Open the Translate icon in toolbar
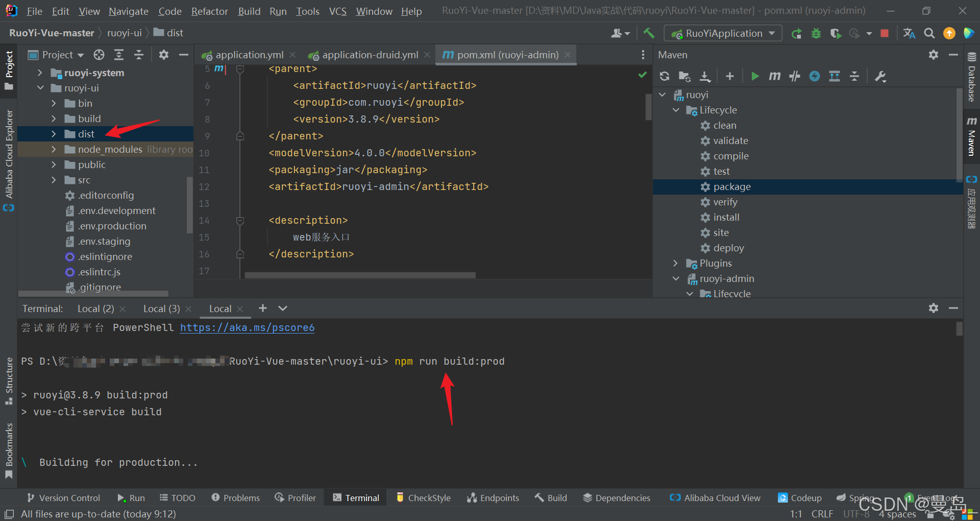980x521 pixels. (909, 34)
